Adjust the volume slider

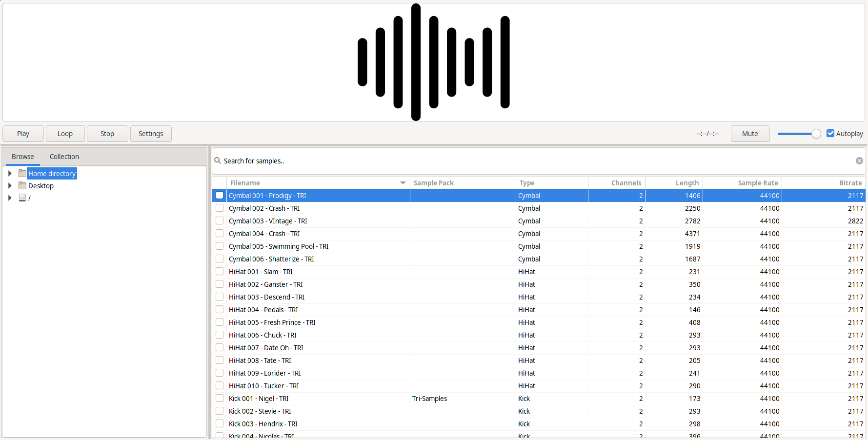[x=816, y=133]
